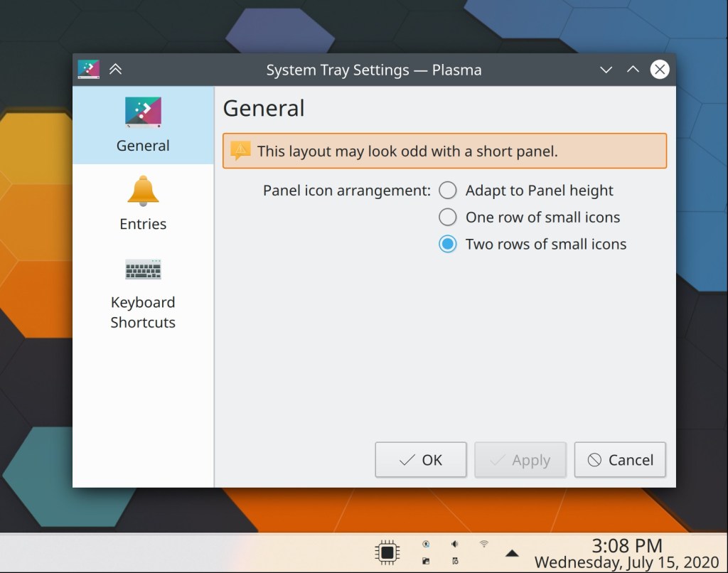Switch to the General sidebar page
This screenshot has width=728, height=573.
coord(143,125)
